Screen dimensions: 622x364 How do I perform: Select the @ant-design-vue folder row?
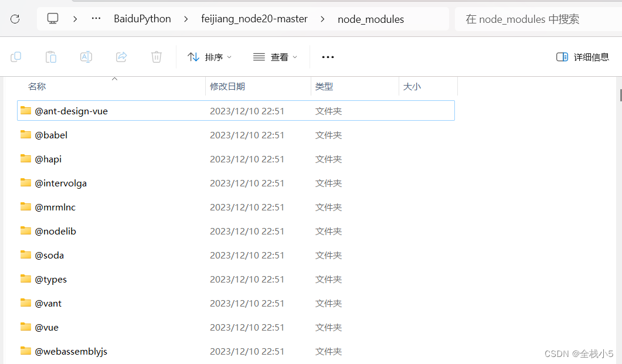[236, 111]
